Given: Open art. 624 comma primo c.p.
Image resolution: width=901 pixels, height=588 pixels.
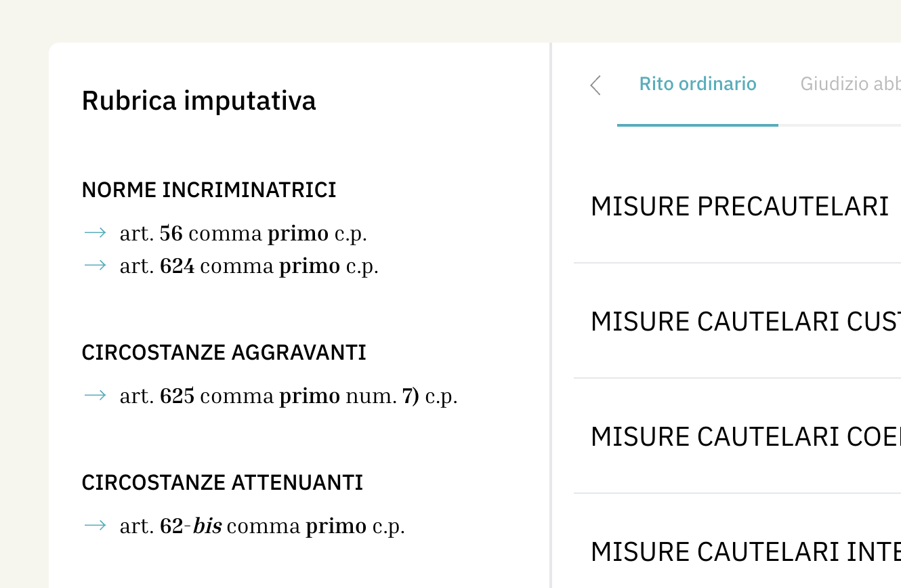Looking at the screenshot, I should click(x=249, y=266).
